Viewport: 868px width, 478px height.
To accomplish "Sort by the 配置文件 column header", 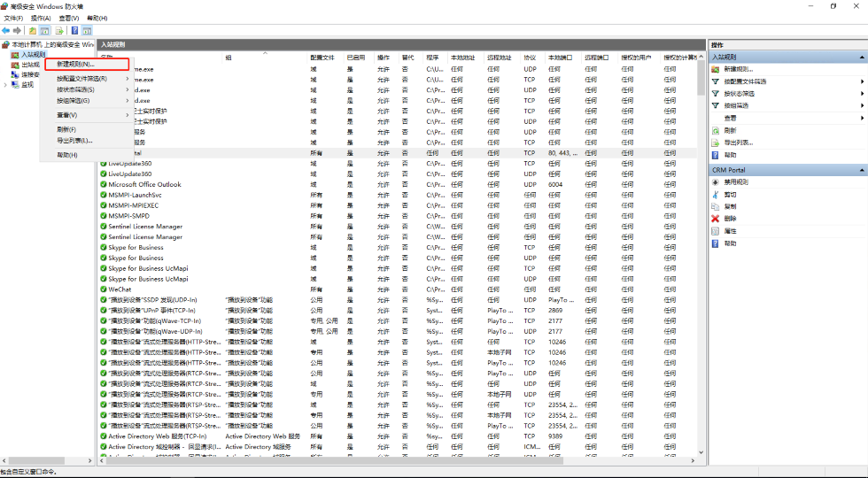I will tap(325, 58).
